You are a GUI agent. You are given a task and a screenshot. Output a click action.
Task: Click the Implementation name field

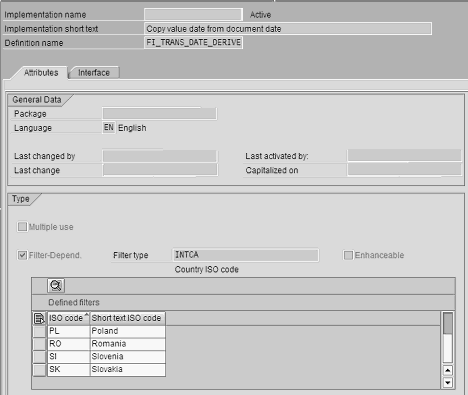193,15
